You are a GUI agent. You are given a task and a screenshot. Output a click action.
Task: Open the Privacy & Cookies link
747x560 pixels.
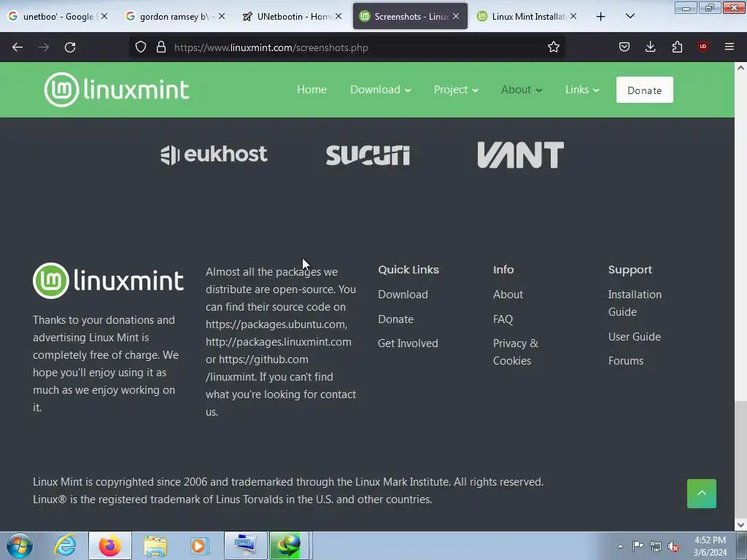[516, 352]
